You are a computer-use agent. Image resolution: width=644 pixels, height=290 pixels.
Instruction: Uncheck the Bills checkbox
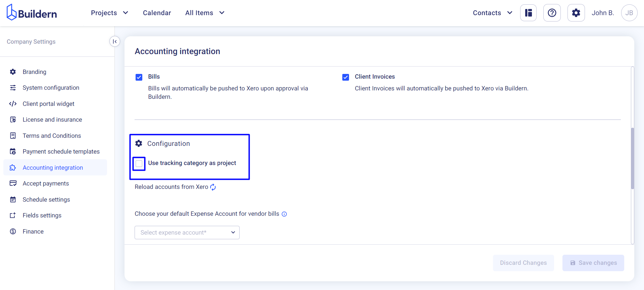139,77
